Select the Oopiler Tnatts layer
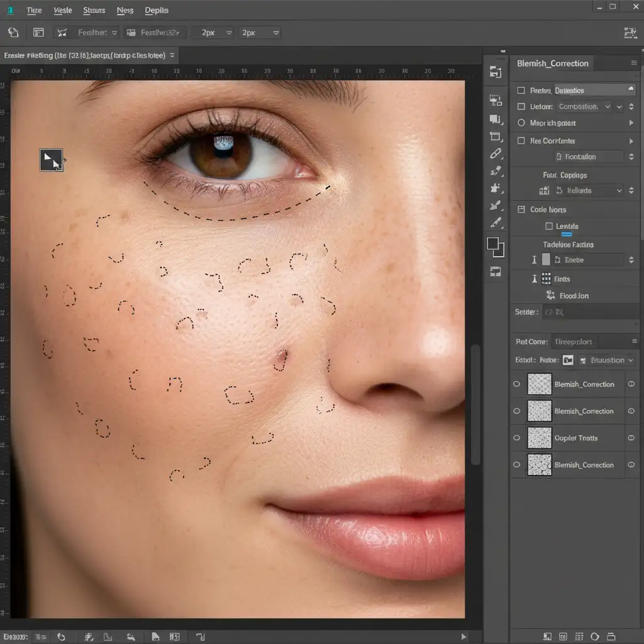The width and height of the screenshot is (644, 644). (x=575, y=438)
